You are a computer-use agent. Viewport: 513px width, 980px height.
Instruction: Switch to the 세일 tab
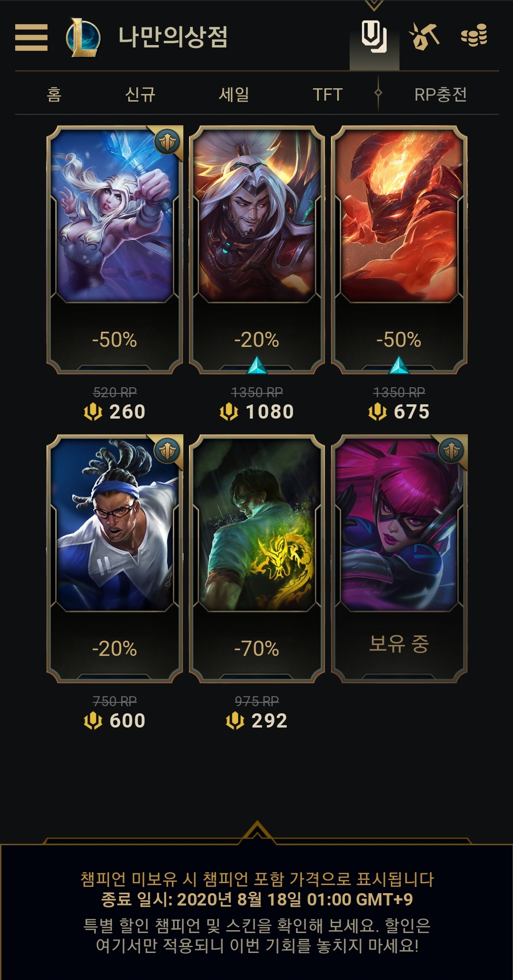click(x=234, y=94)
